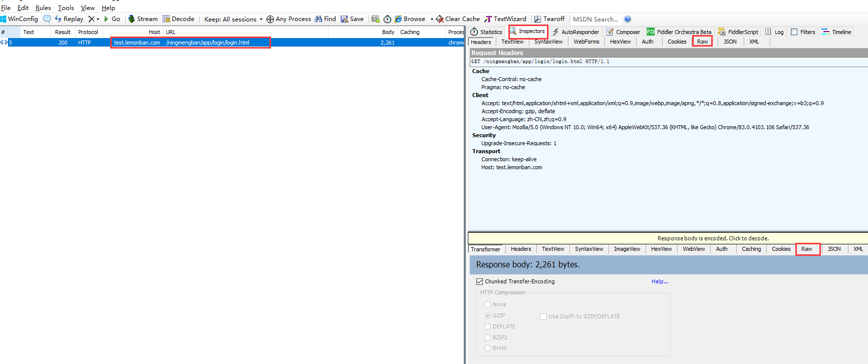Select the None compression radio
Viewport: 868px width, 364px height.
pyautogui.click(x=487, y=304)
